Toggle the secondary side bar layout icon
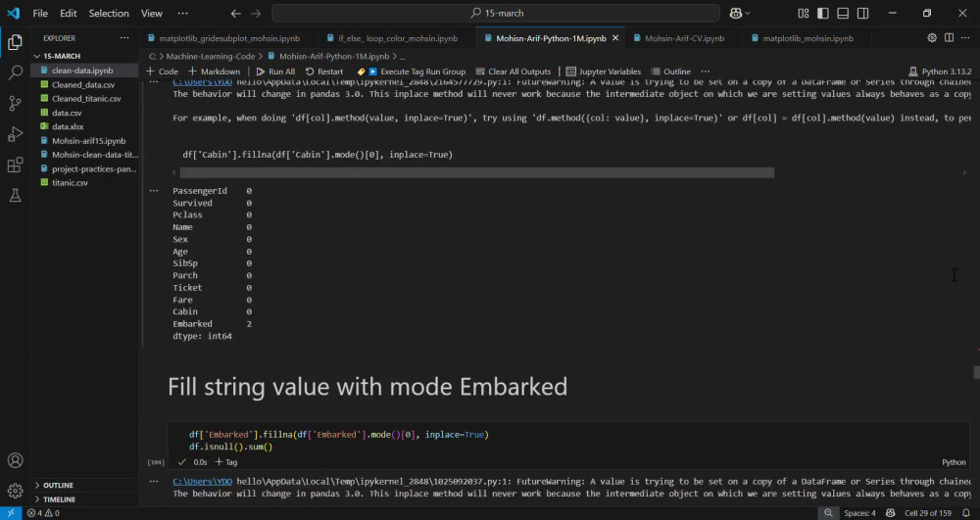Image resolution: width=980 pixels, height=520 pixels. click(x=863, y=13)
